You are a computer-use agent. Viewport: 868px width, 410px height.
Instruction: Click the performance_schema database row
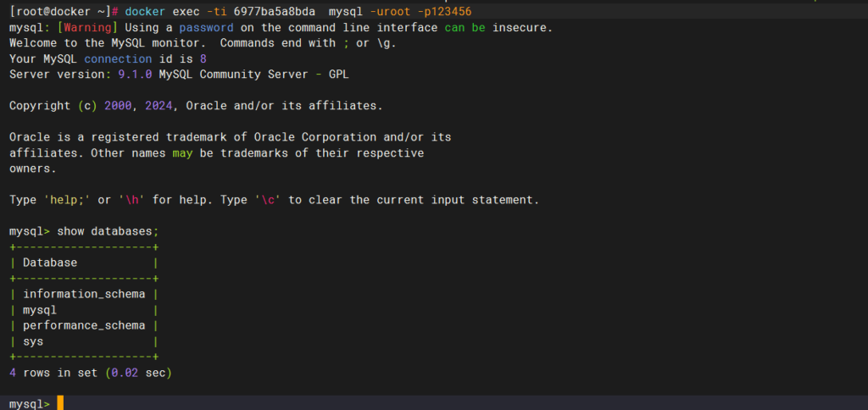[84, 325]
